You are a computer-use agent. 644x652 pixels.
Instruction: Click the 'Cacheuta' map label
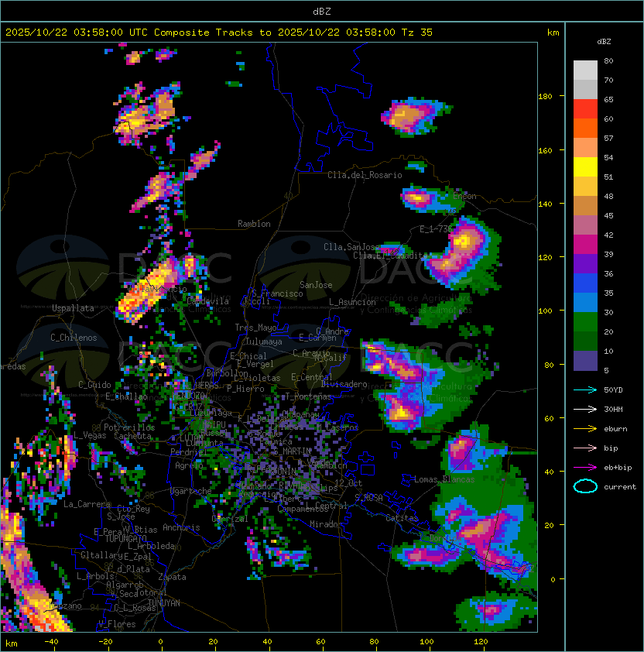click(x=132, y=436)
